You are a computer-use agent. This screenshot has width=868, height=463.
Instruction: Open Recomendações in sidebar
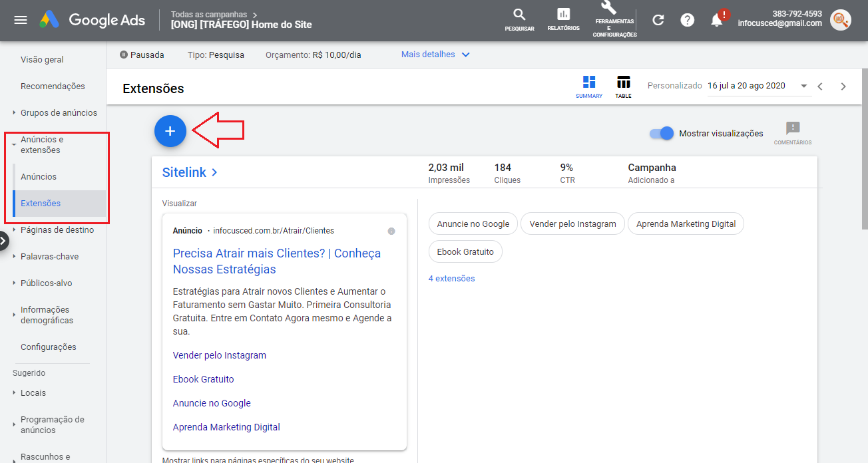53,86
